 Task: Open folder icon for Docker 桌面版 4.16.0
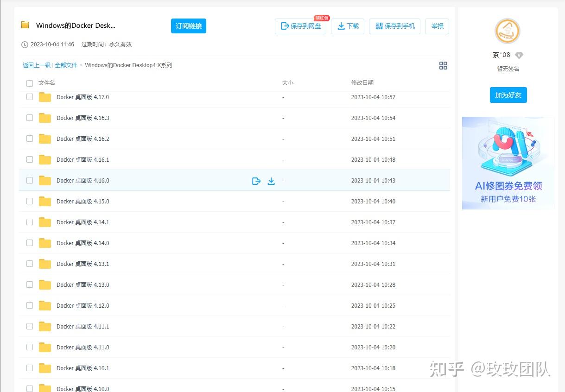pyautogui.click(x=45, y=180)
